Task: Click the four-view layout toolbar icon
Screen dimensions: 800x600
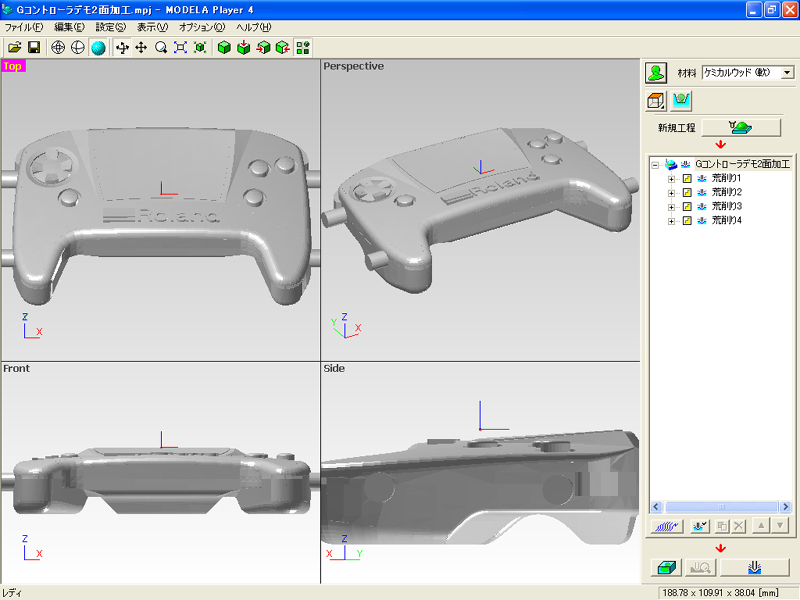Action: click(303, 47)
